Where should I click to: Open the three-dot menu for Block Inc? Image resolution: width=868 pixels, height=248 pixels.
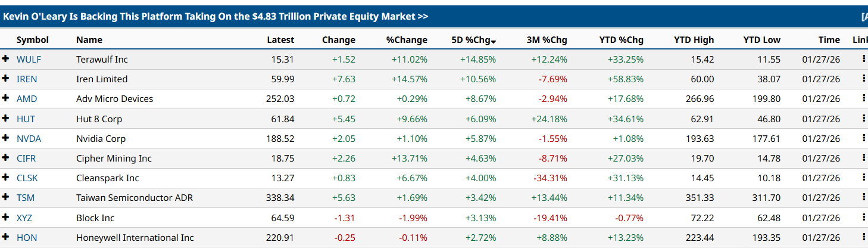863,218
